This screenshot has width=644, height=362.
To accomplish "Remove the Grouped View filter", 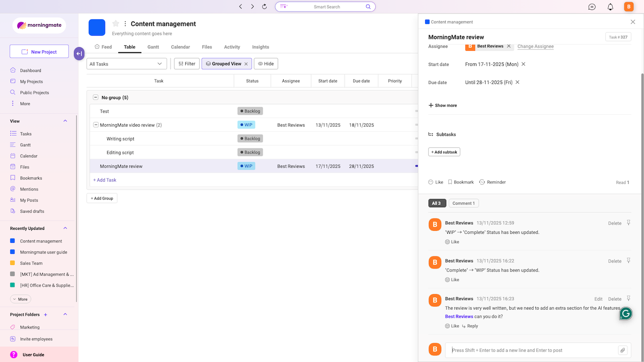I will tap(246, 64).
